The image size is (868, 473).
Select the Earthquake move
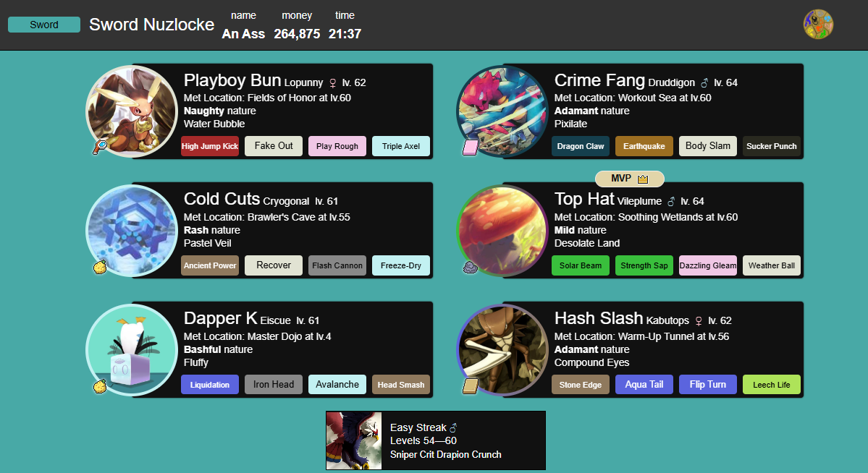[644, 146]
